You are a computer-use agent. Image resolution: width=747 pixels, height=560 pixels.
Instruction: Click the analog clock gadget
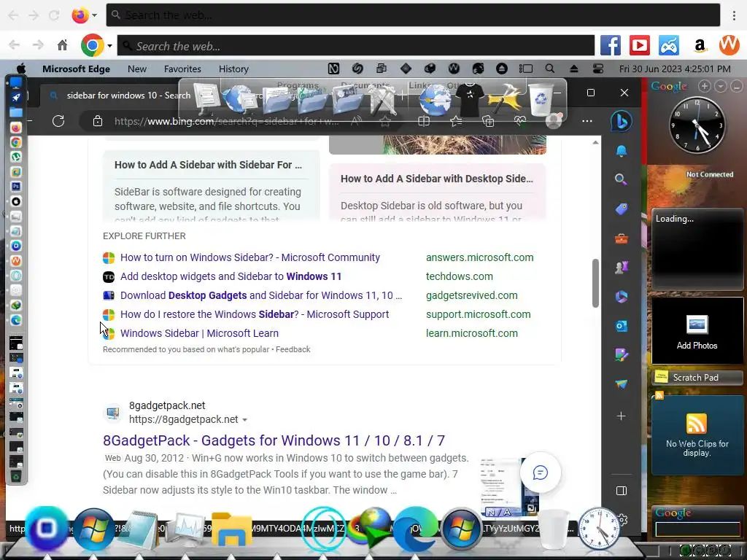click(x=697, y=125)
